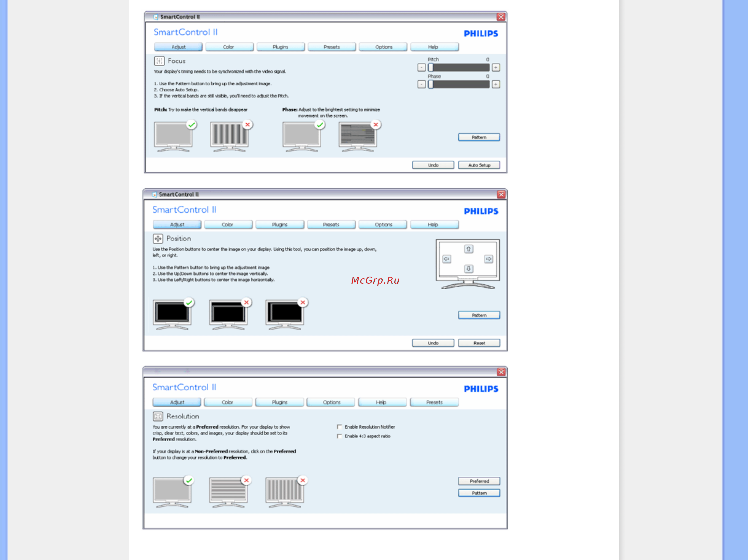
Task: Click the down arrow position button
Action: click(468, 269)
